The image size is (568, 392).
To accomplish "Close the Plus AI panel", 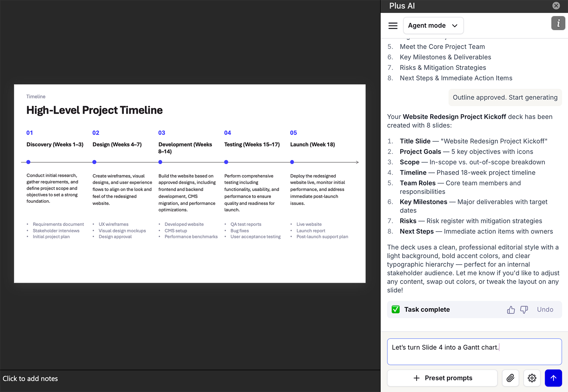I will point(556,6).
